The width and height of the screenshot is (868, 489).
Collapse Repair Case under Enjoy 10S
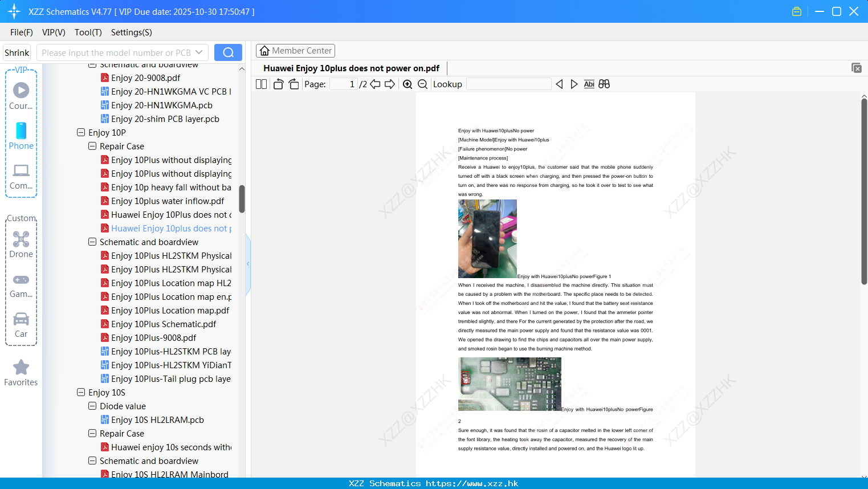(92, 433)
